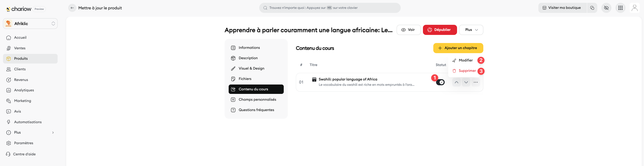Open the Afriklic store switcher
The height and width of the screenshot is (166, 644).
(x=30, y=24)
